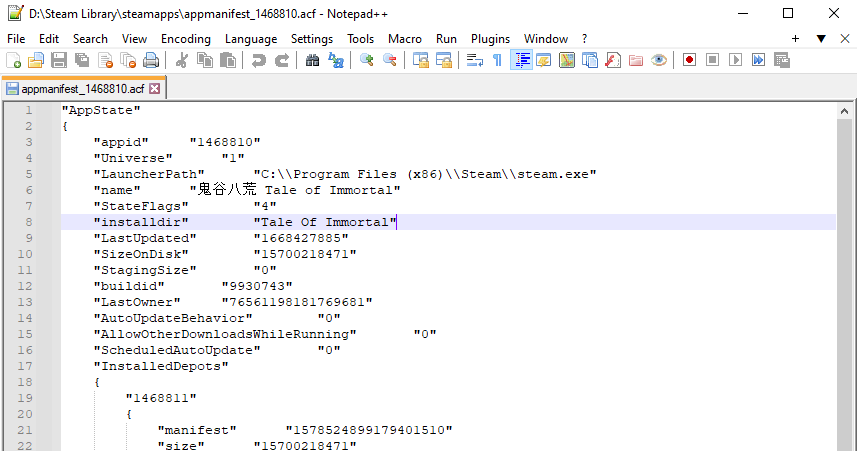Click the Copy toolbar icon

205,60
